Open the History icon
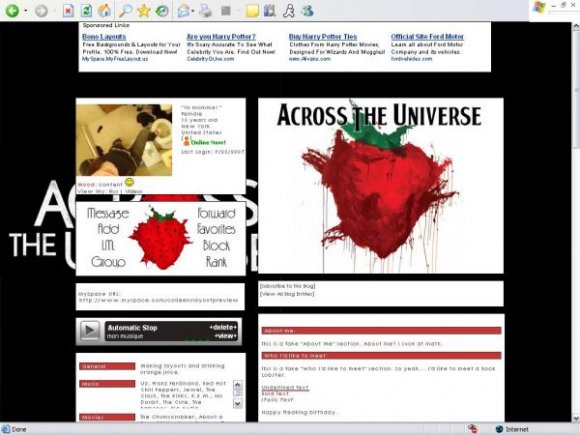The height and width of the screenshot is (435, 580). click(162, 11)
